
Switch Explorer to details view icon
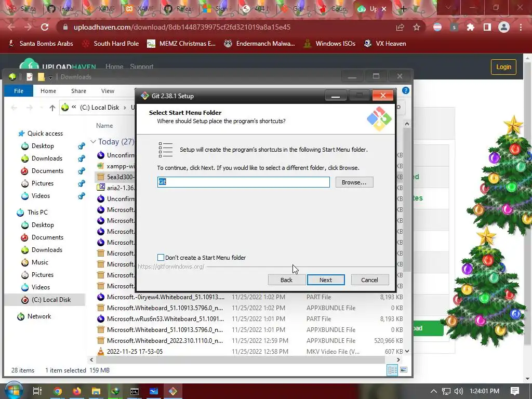click(393, 370)
